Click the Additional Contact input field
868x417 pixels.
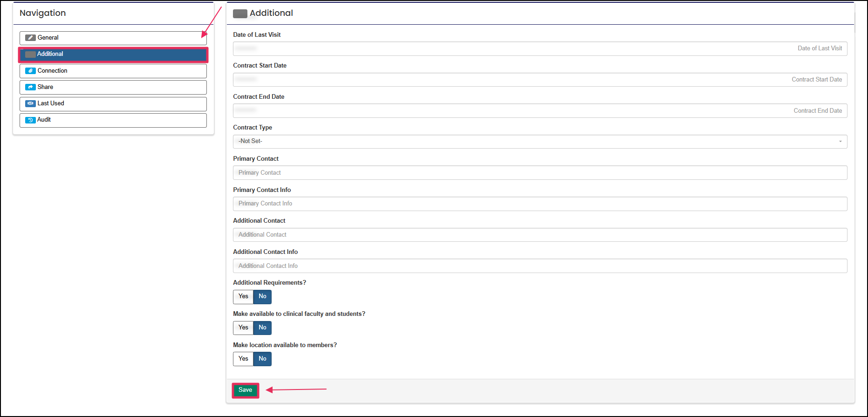pyautogui.click(x=540, y=235)
